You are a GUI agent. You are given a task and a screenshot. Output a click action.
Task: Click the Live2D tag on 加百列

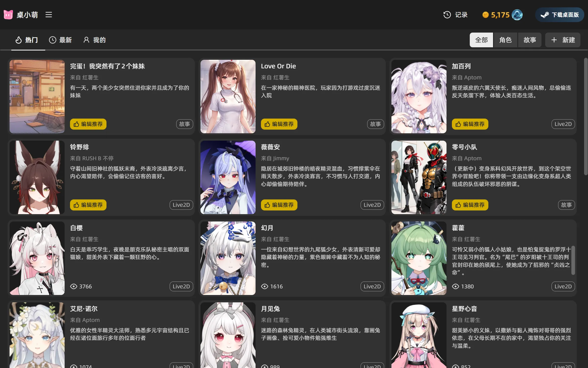click(563, 124)
